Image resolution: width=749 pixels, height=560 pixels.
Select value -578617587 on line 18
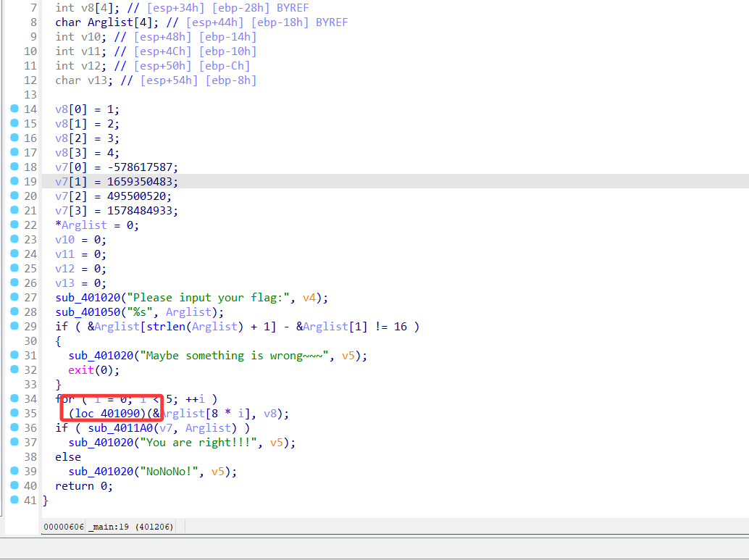pyautogui.click(x=140, y=168)
